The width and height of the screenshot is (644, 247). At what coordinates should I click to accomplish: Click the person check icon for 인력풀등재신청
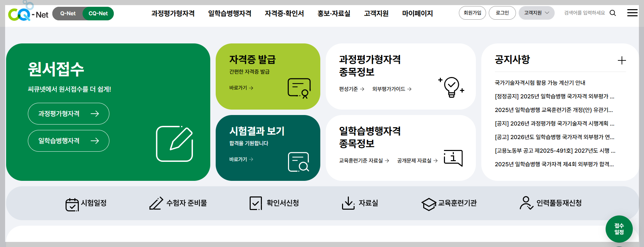click(526, 203)
